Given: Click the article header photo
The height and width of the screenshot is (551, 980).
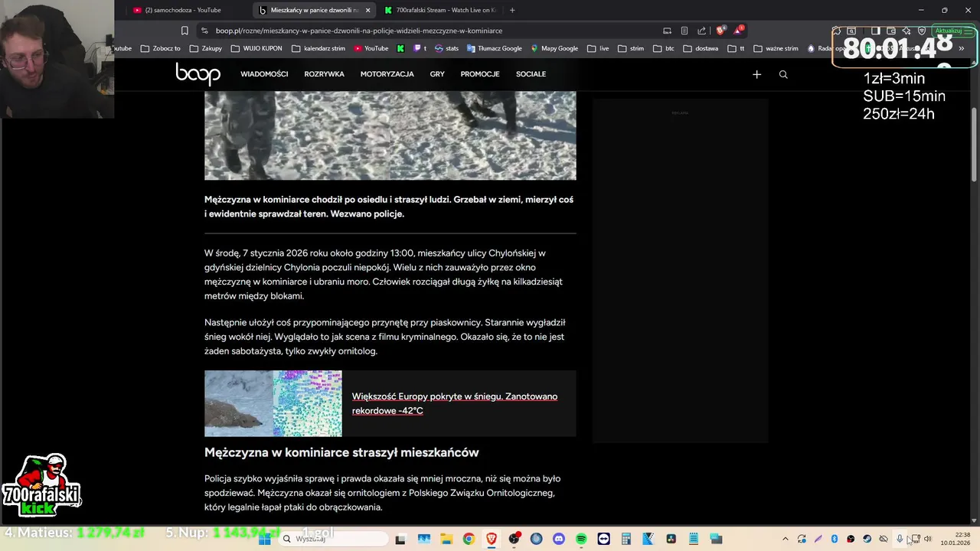Looking at the screenshot, I should 390,135.
